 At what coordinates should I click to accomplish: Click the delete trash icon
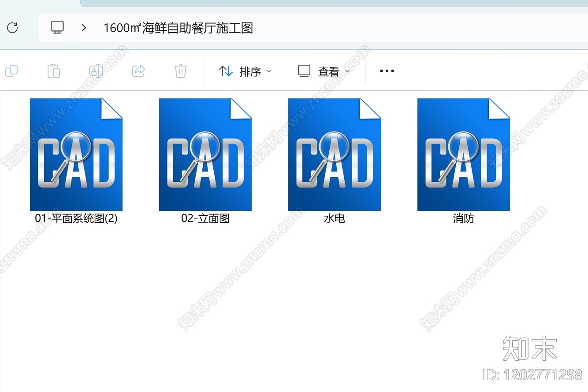click(181, 71)
